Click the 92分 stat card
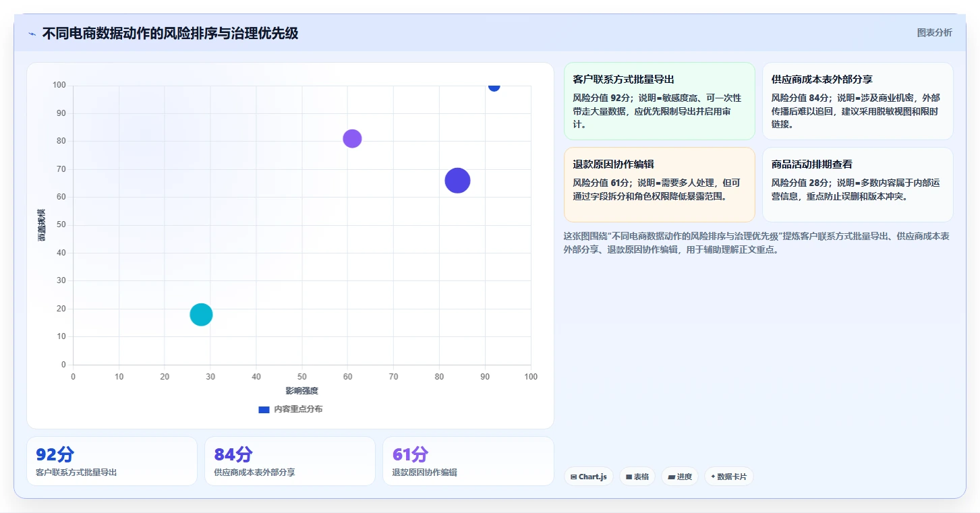The height and width of the screenshot is (513, 980). point(112,461)
